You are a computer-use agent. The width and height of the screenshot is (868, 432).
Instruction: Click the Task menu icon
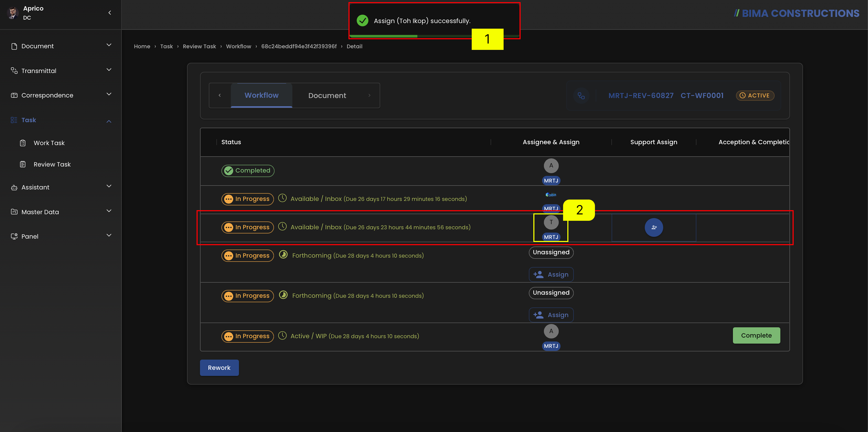(x=14, y=120)
